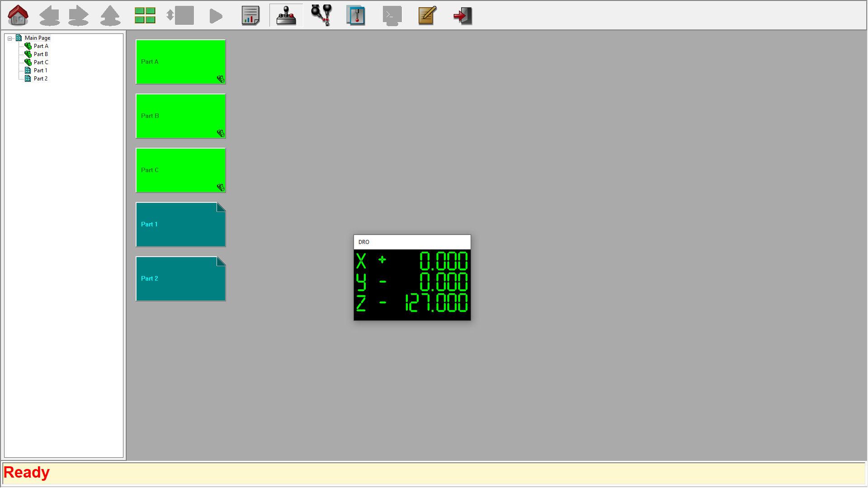
Task: Open the probe calibration icon
Action: coord(321,15)
